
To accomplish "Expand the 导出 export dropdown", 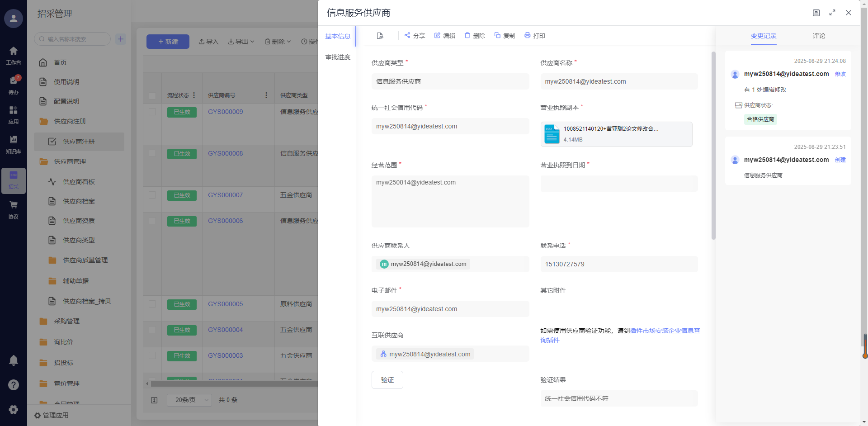I will [x=241, y=42].
